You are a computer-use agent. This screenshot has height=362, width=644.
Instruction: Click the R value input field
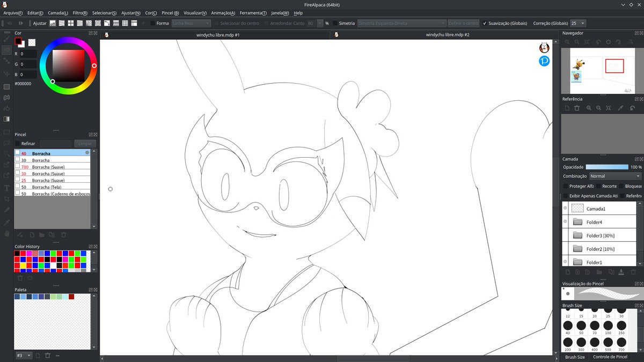coord(29,54)
